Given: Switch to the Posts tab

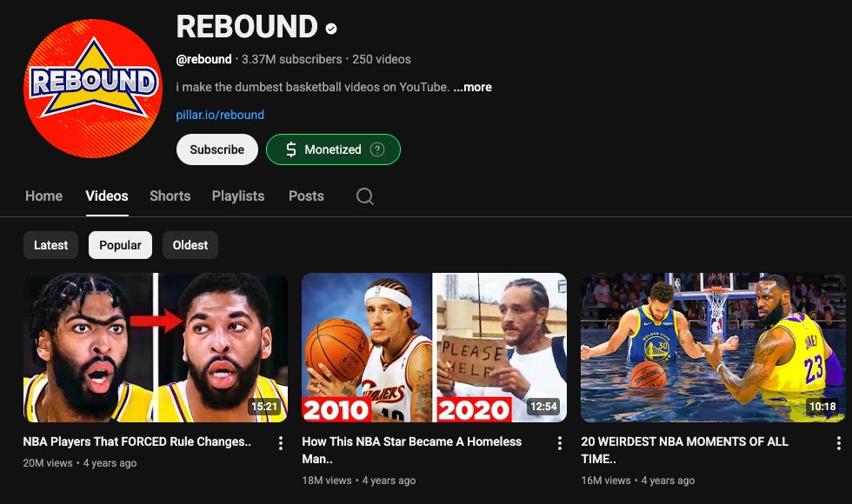Looking at the screenshot, I should click(x=306, y=196).
